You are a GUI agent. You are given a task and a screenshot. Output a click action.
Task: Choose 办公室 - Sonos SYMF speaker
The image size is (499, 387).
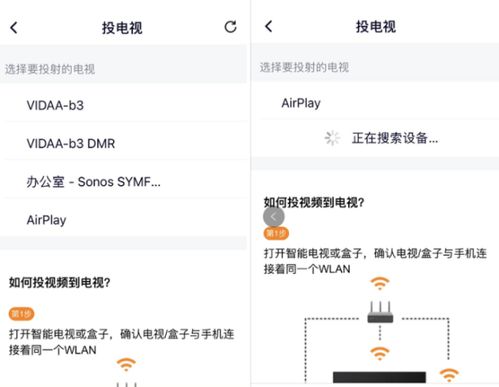click(125, 182)
